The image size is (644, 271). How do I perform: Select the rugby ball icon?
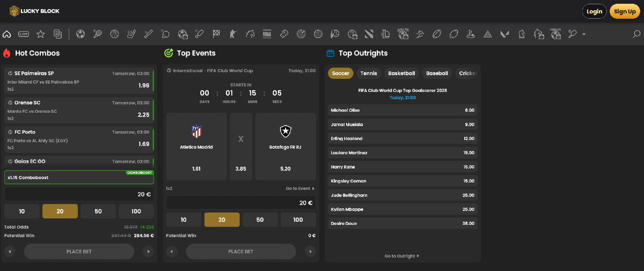(x=454, y=34)
